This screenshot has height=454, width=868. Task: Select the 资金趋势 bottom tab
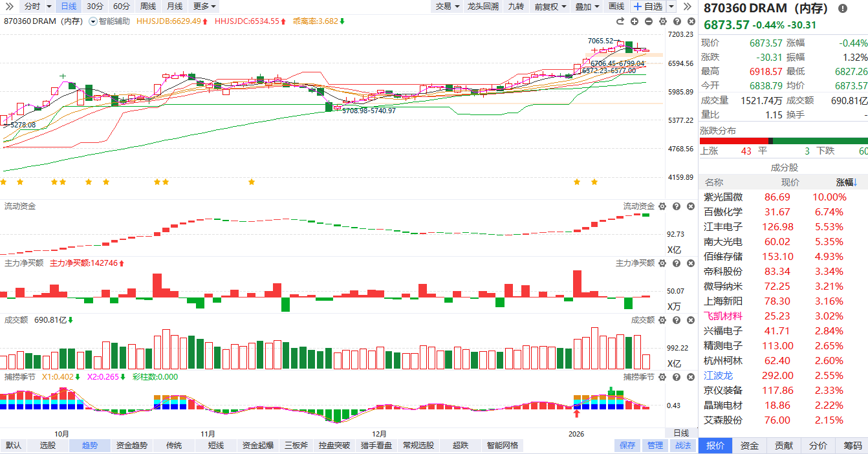[x=131, y=446]
